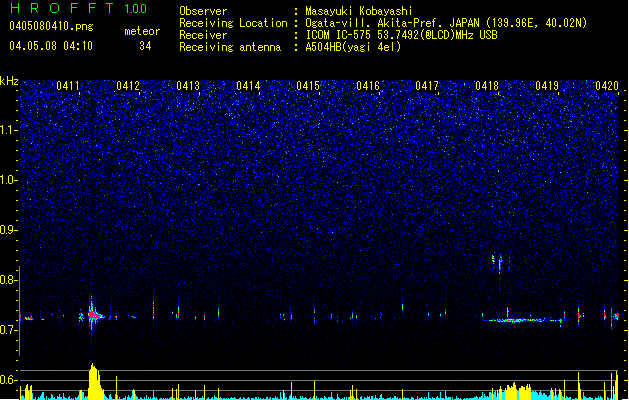This screenshot has width=629, height=400.
Task: Click the meteor count value 34
Action: 145,46
